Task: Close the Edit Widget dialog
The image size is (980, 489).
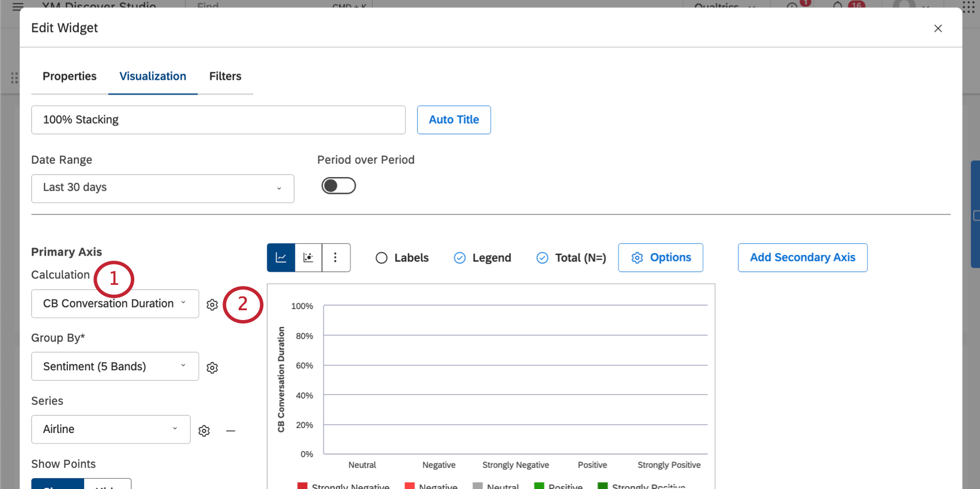Action: pos(938,28)
